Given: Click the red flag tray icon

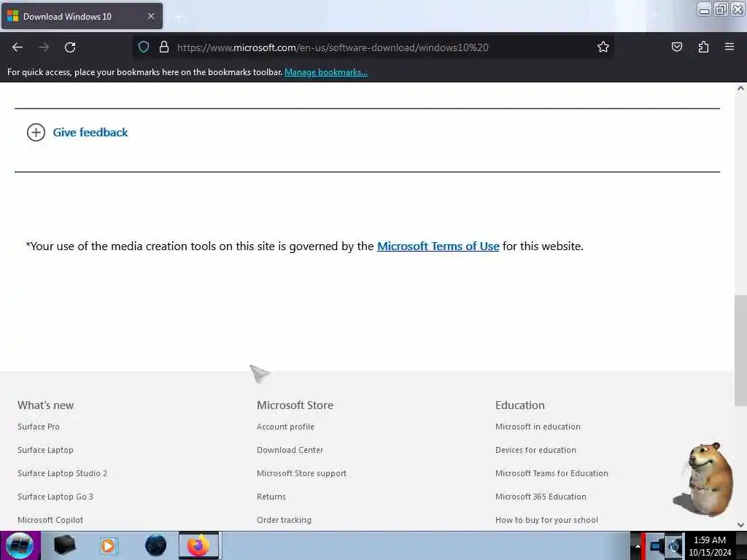Looking at the screenshot, I should pyautogui.click(x=644, y=545).
